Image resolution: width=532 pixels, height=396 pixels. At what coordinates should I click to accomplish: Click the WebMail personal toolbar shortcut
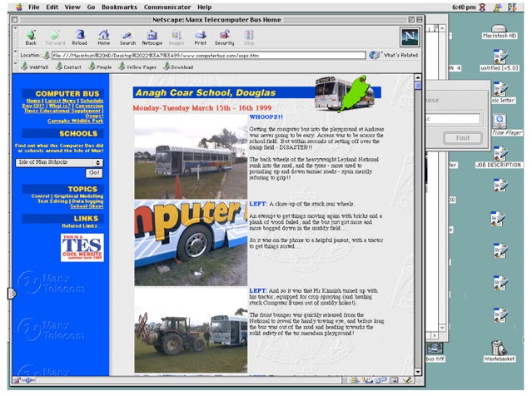pyautogui.click(x=34, y=67)
